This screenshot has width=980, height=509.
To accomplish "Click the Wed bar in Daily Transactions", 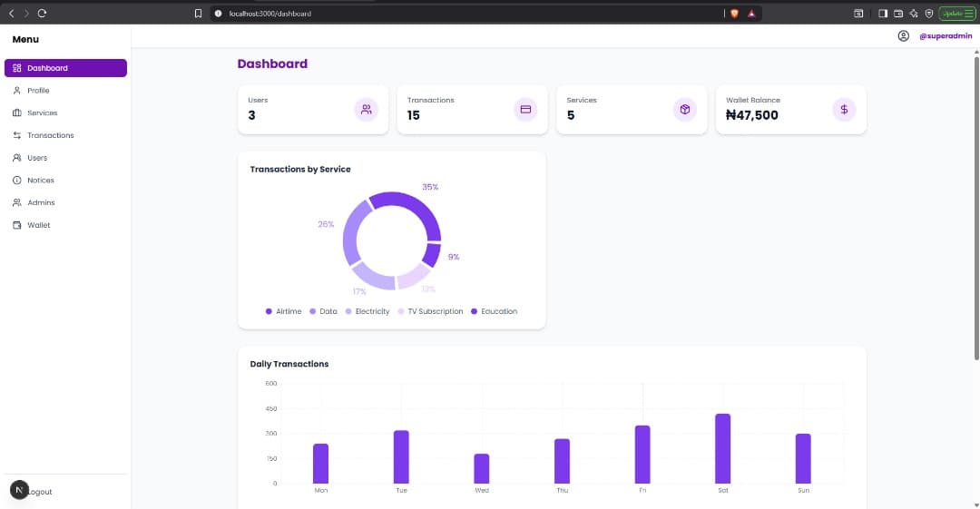I will tap(481, 468).
